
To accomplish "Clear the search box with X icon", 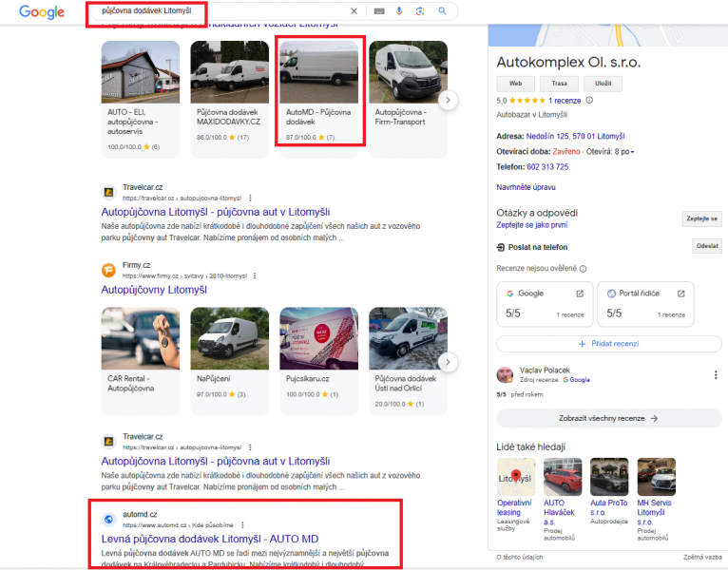I will coord(354,11).
